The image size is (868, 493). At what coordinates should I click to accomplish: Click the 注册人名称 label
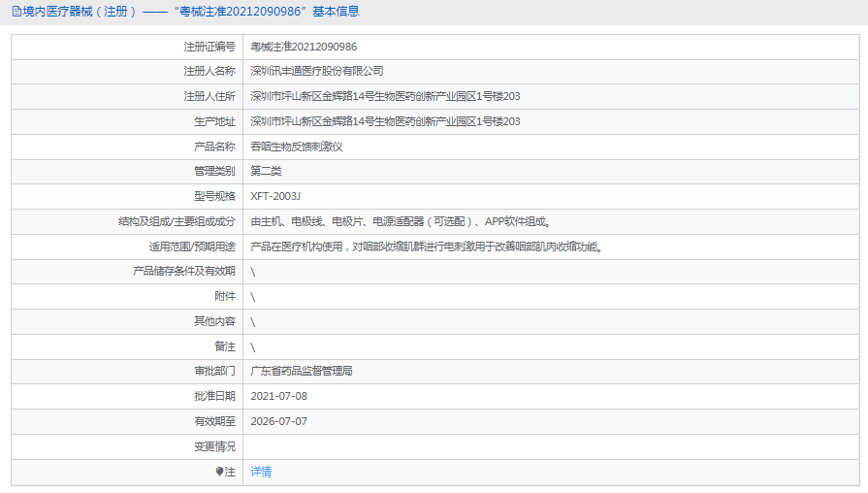[209, 72]
